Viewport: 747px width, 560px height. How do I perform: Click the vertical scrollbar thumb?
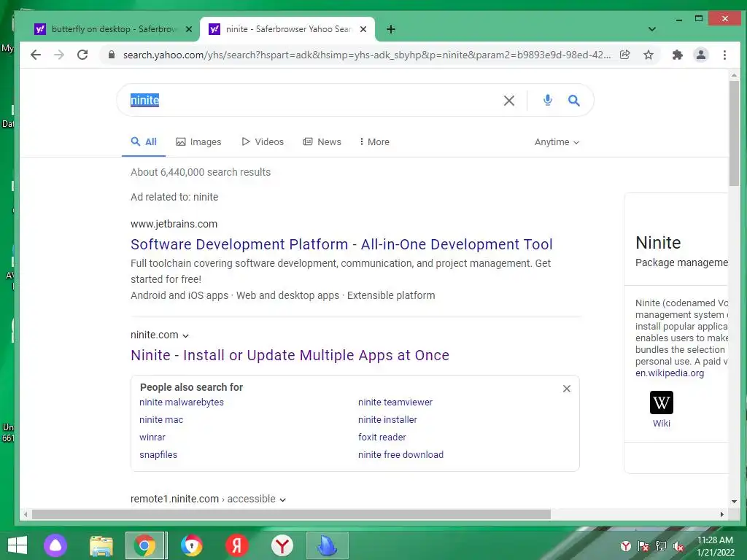click(x=734, y=133)
